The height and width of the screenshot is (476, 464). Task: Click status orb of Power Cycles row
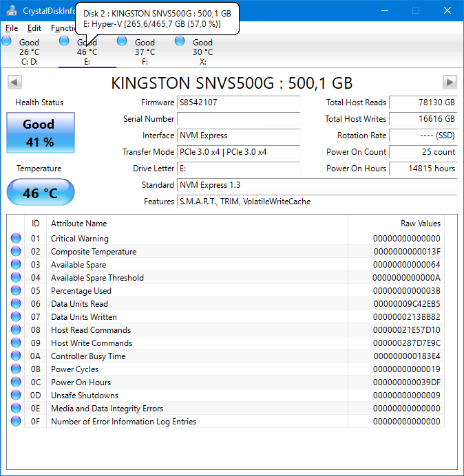16,369
